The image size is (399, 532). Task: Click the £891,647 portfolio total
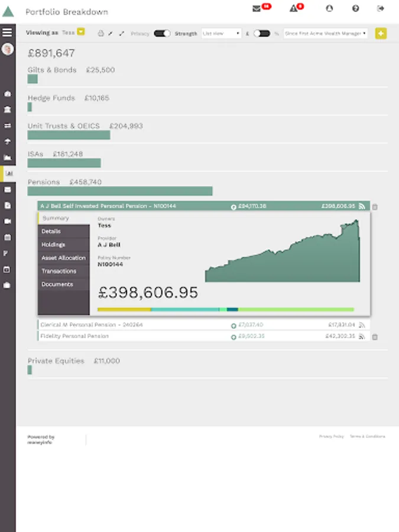pyautogui.click(x=51, y=53)
